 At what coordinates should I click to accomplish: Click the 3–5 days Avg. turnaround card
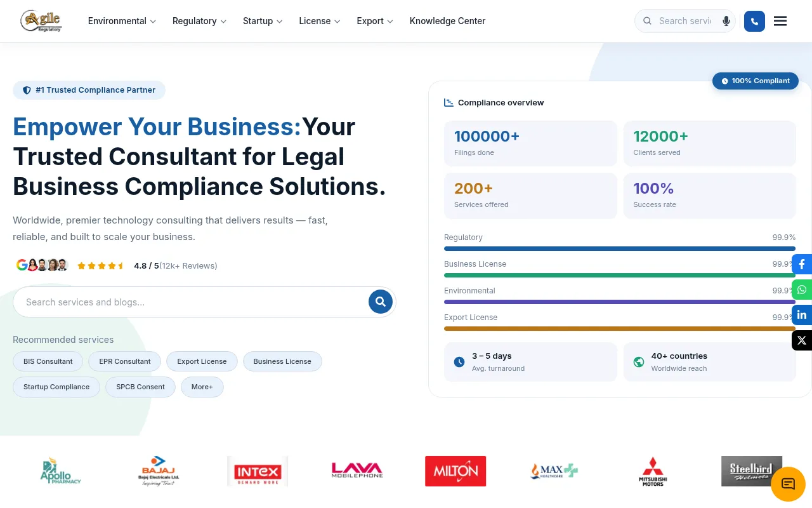pos(530,362)
